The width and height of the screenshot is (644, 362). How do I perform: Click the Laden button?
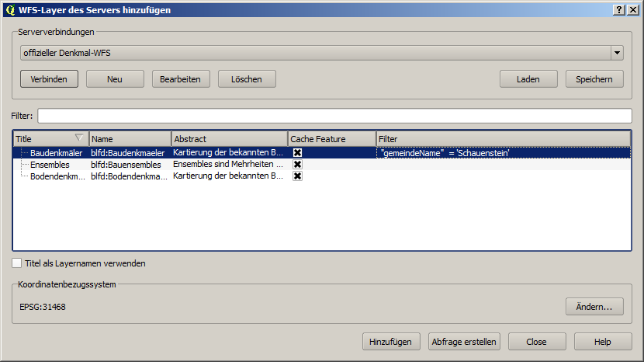(x=528, y=78)
